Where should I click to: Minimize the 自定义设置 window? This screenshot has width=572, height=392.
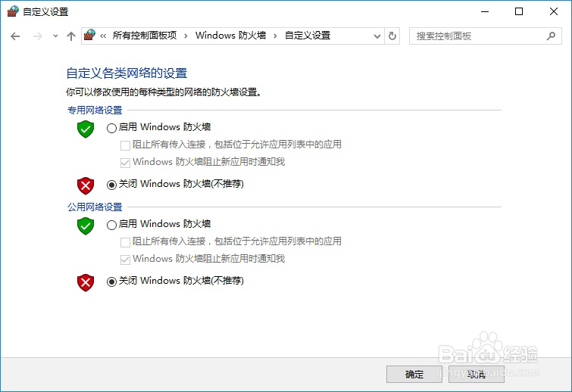tap(485, 11)
